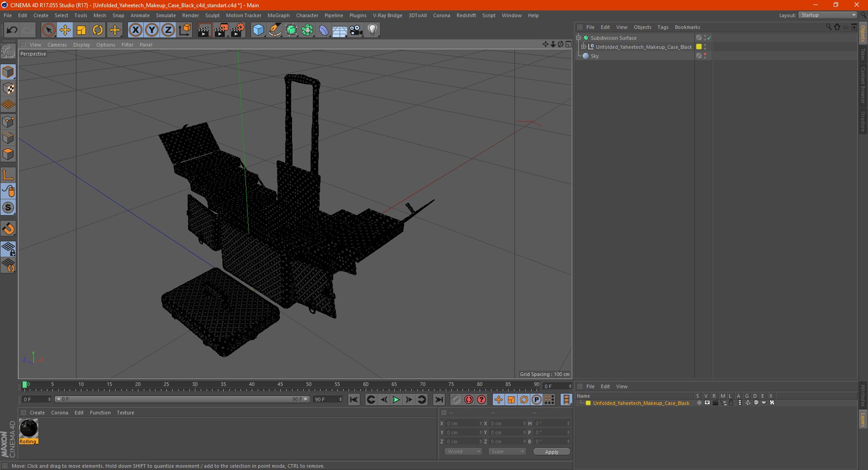Select the Live Selection tool
The width and height of the screenshot is (868, 470).
(48, 30)
